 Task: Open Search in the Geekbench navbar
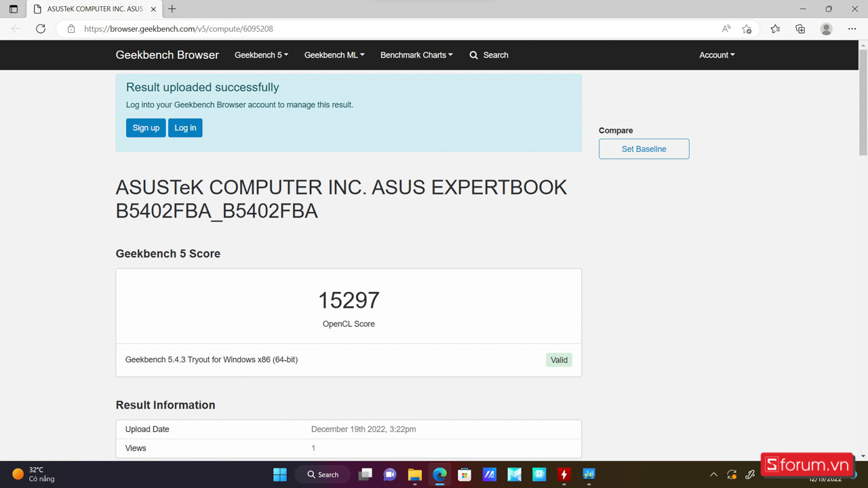489,55
